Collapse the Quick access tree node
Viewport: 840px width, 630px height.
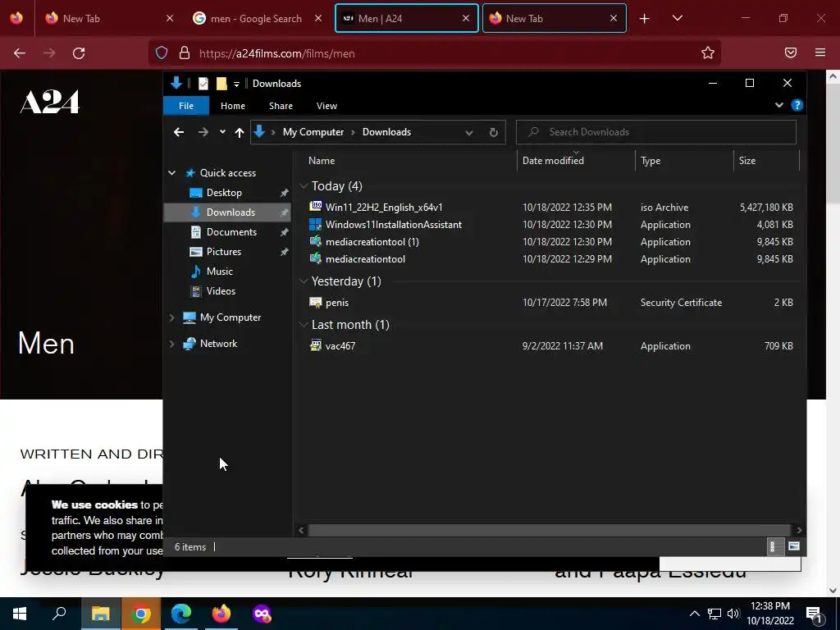click(172, 173)
